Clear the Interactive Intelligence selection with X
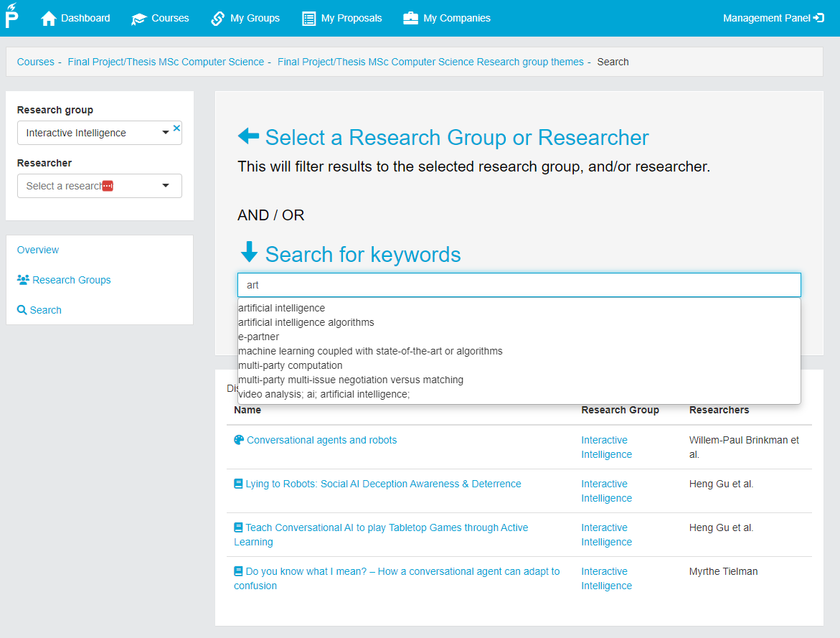840x638 pixels. coord(176,128)
